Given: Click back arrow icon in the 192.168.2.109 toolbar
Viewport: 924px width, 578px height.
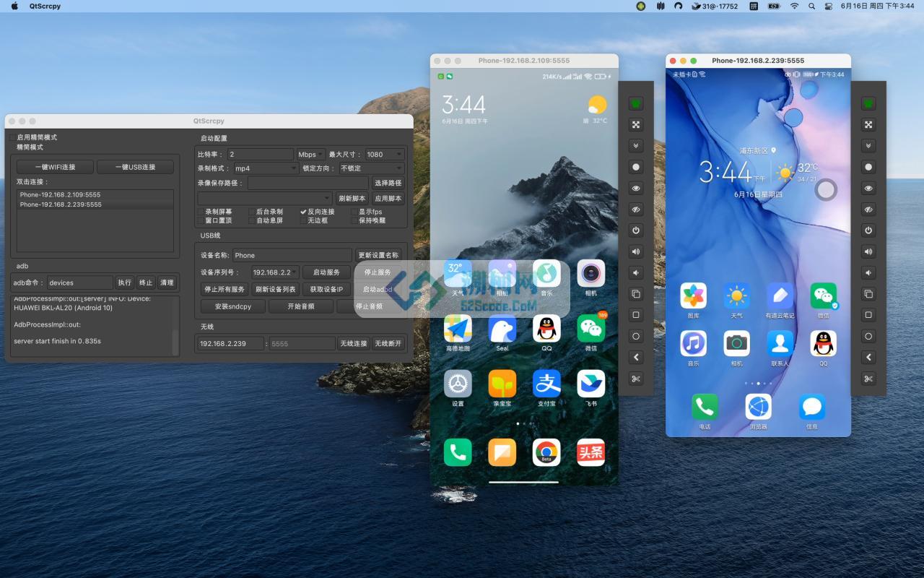Looking at the screenshot, I should [635, 357].
